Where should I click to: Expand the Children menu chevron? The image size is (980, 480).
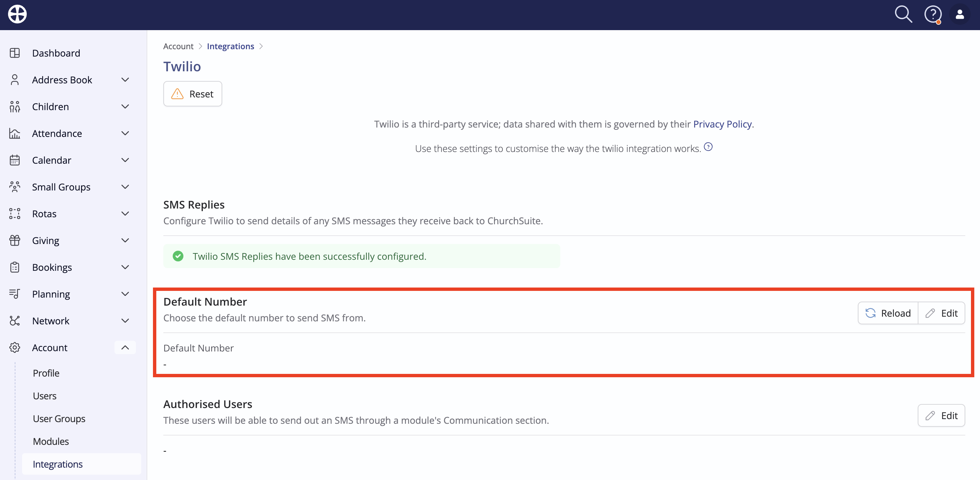(125, 106)
